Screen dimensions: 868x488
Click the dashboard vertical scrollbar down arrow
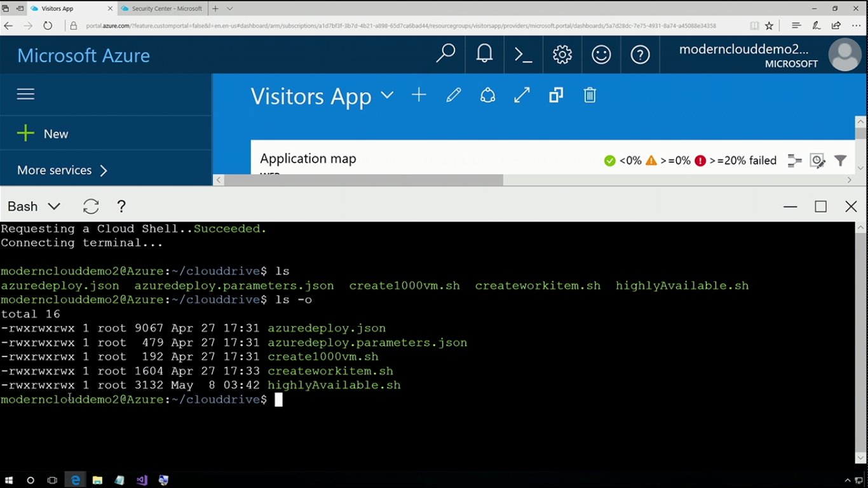click(x=860, y=168)
